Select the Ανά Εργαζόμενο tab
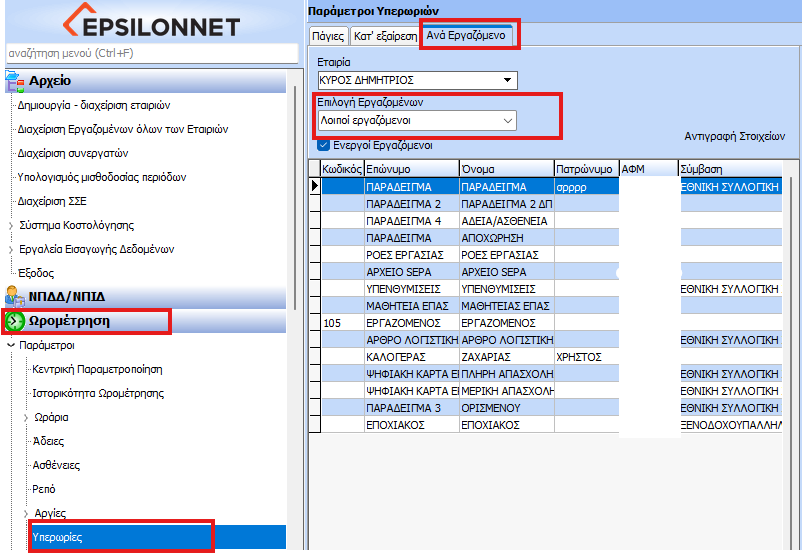802x553 pixels. pyautogui.click(x=466, y=35)
